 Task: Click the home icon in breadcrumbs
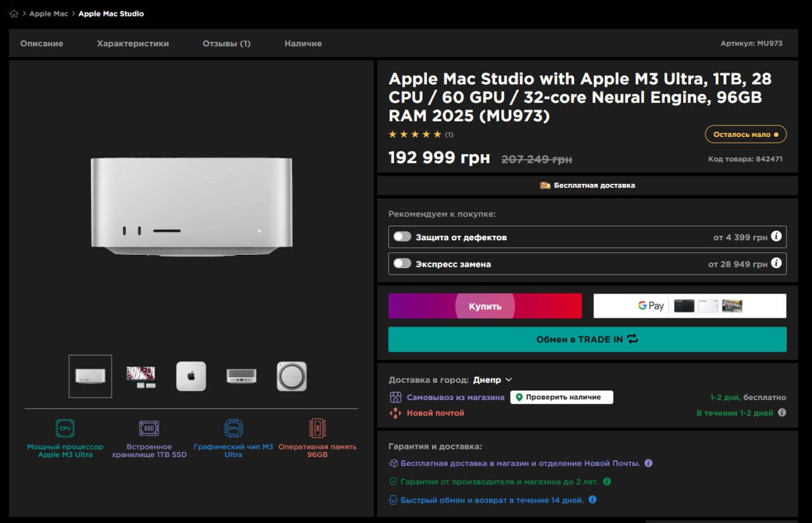pyautogui.click(x=14, y=13)
